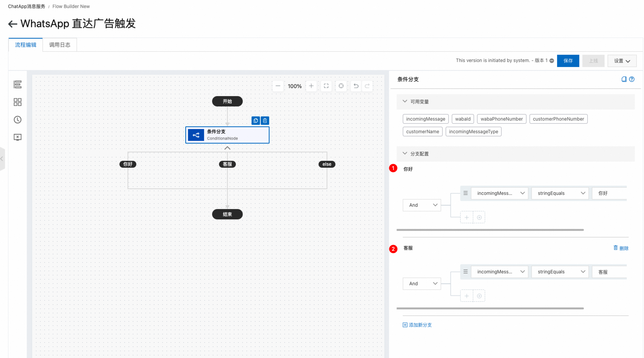Click the version status icon beside 版本 1
The height and width of the screenshot is (358, 644).
[x=552, y=60]
